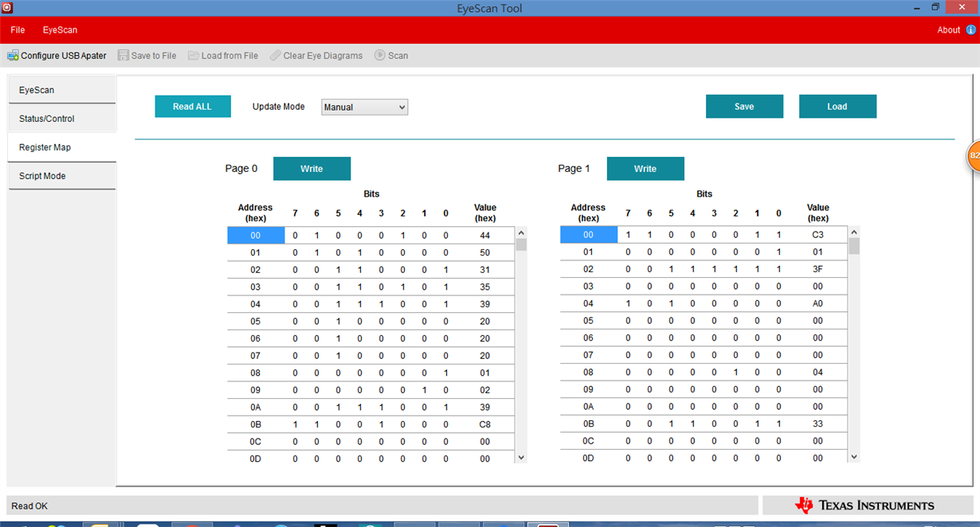The height and width of the screenshot is (527, 980).
Task: Click Page 1 scrollbar up arrow
Action: (855, 232)
